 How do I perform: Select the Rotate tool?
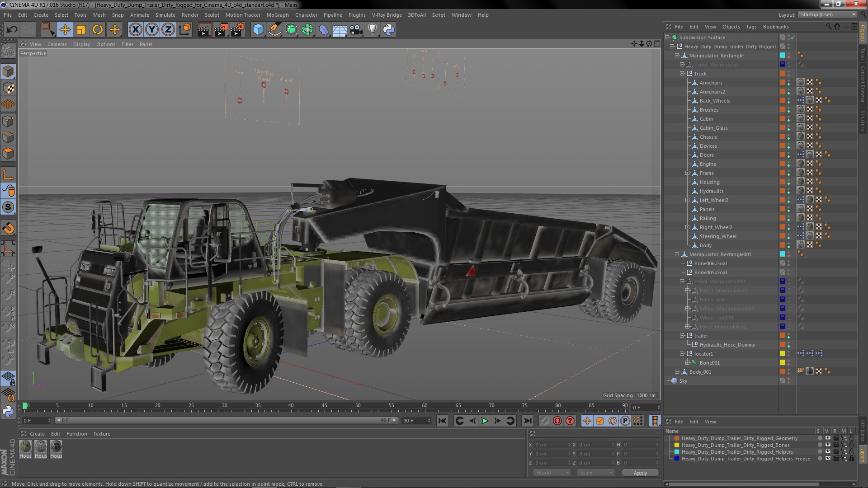[x=98, y=30]
